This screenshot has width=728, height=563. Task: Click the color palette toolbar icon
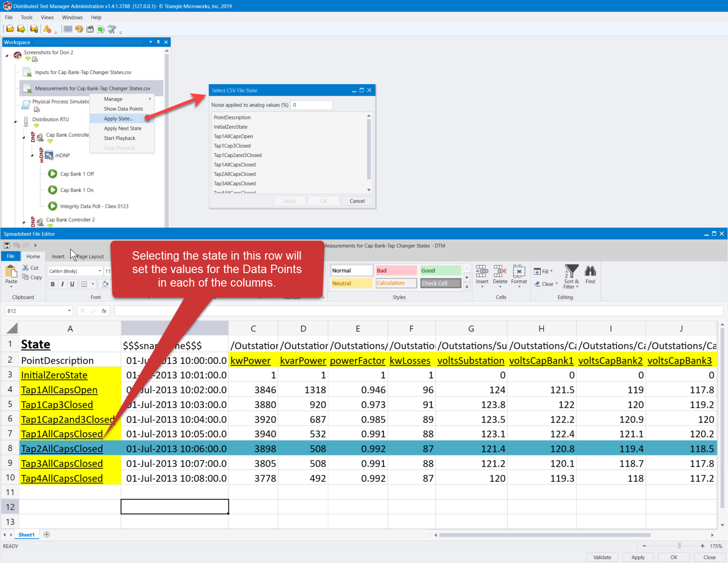[x=79, y=29]
